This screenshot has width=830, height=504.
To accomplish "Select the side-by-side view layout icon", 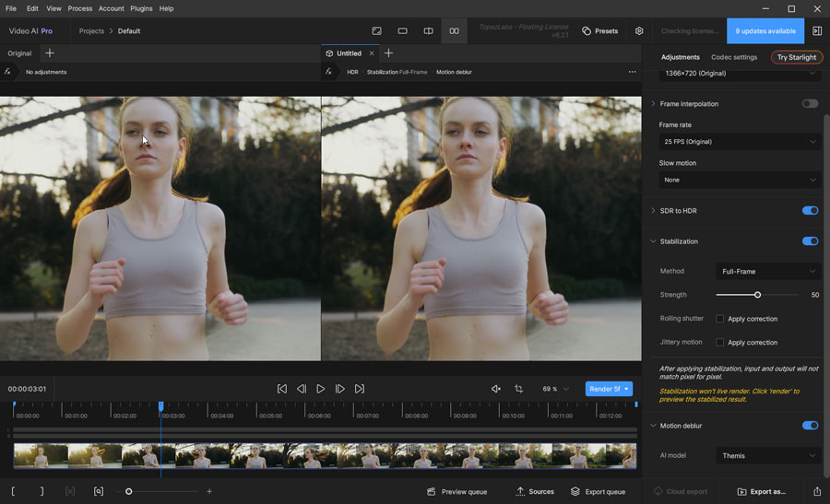I will (454, 31).
